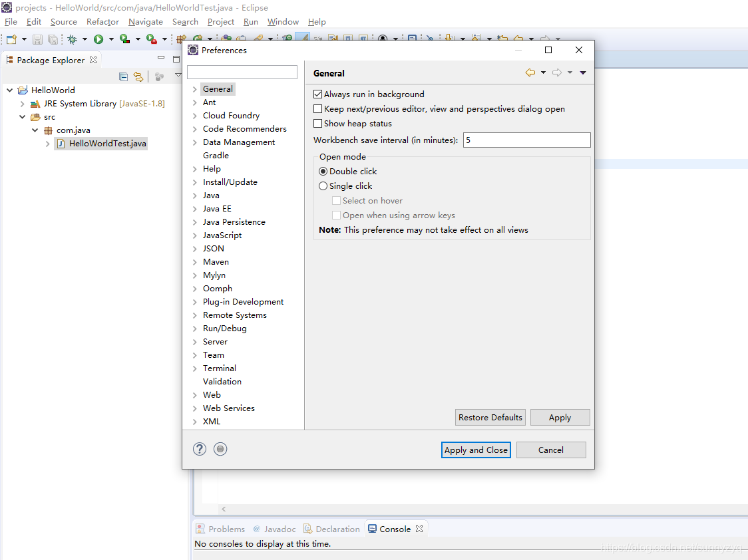Open the Refactor menu
Screen dimensions: 748x560
pos(102,22)
